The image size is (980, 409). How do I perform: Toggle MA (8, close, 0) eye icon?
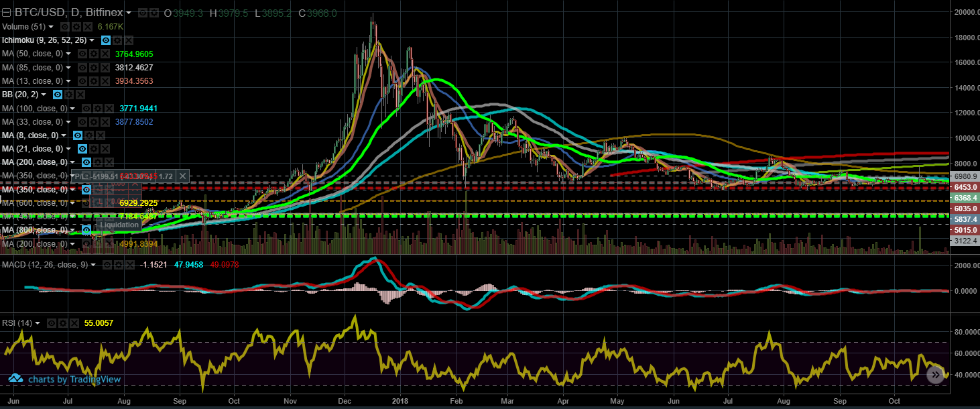pyautogui.click(x=78, y=135)
